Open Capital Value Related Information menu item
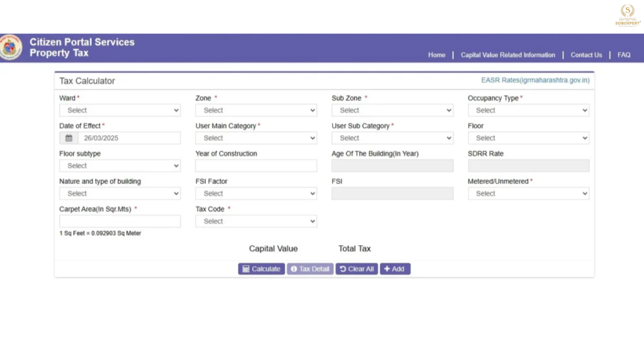 click(508, 55)
